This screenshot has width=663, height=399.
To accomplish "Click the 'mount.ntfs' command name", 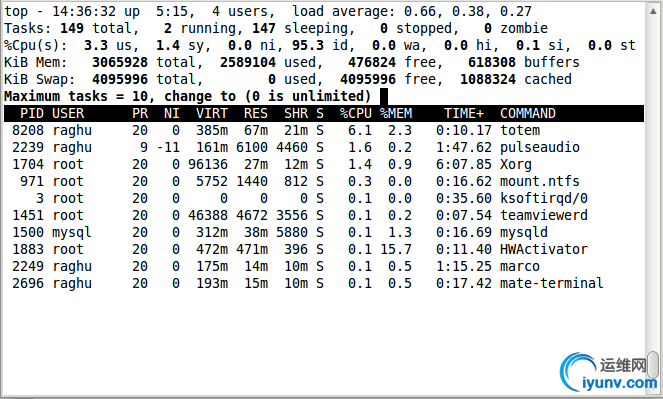I will (540, 181).
